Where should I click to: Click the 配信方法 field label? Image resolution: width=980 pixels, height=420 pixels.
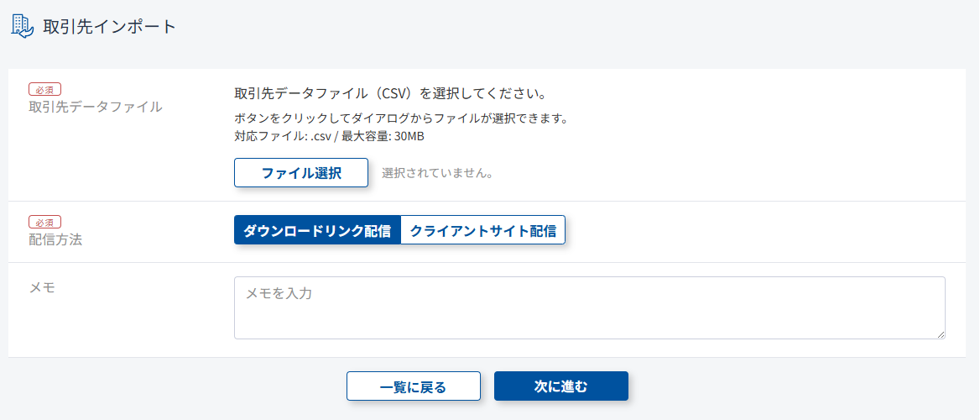(x=55, y=239)
